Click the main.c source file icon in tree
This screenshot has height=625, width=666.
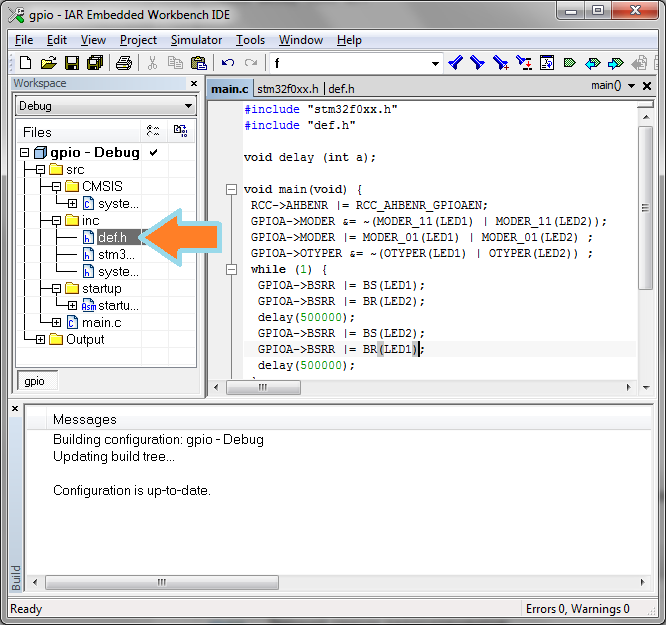(72, 322)
